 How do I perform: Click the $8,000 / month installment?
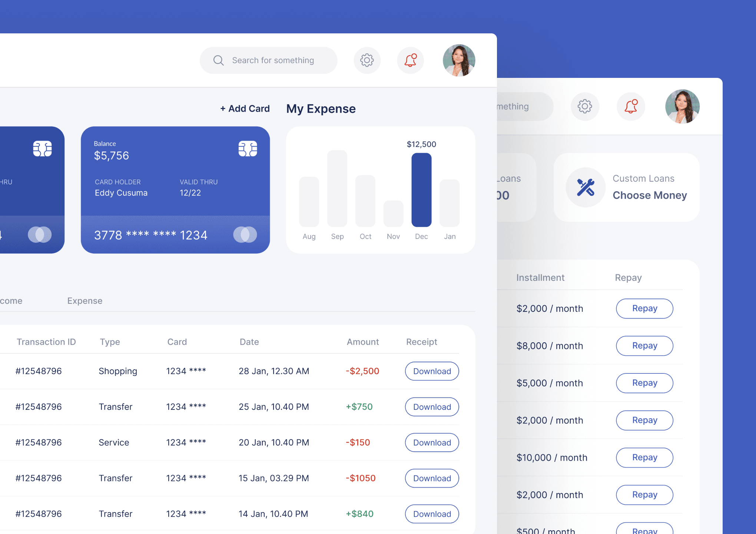pos(550,346)
